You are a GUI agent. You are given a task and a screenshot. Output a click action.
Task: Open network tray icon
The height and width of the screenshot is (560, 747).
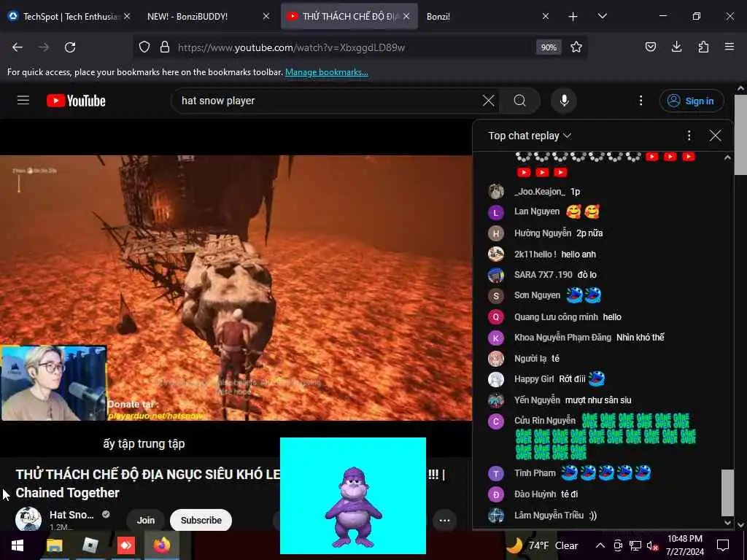[x=635, y=545]
